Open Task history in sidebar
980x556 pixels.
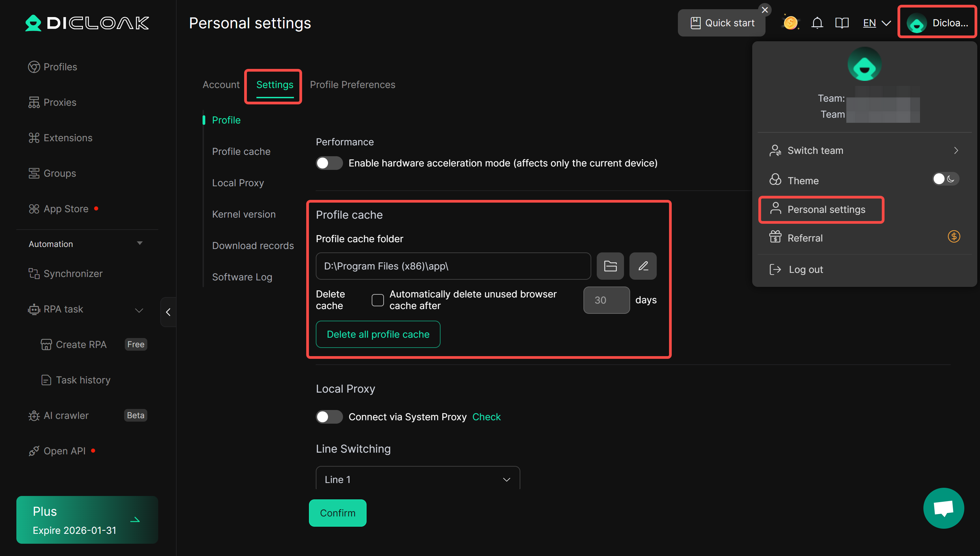pos(76,380)
